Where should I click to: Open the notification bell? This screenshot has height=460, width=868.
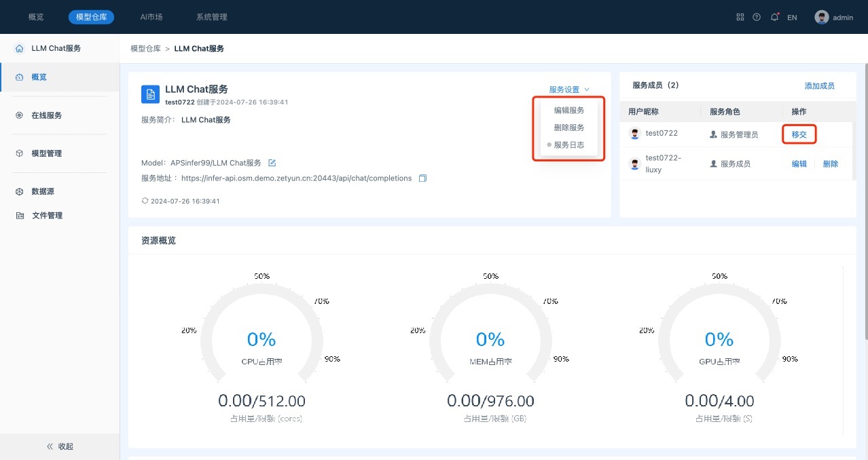[x=774, y=17]
